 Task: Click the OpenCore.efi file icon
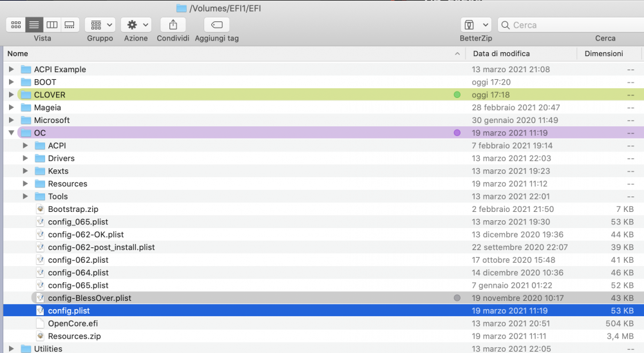coord(40,324)
